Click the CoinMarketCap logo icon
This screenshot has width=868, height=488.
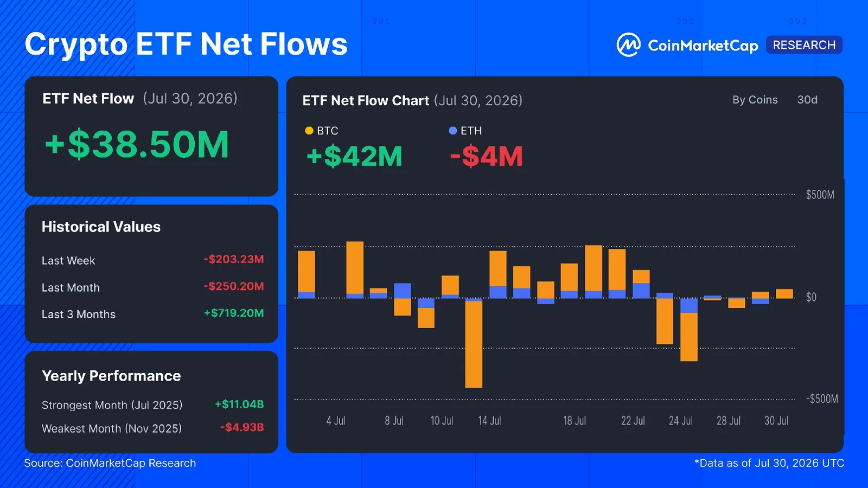point(628,45)
